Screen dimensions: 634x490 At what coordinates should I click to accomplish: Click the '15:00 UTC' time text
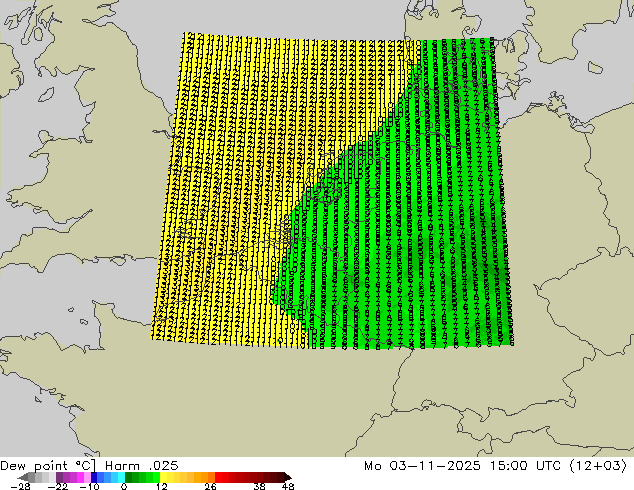[x=525, y=466]
